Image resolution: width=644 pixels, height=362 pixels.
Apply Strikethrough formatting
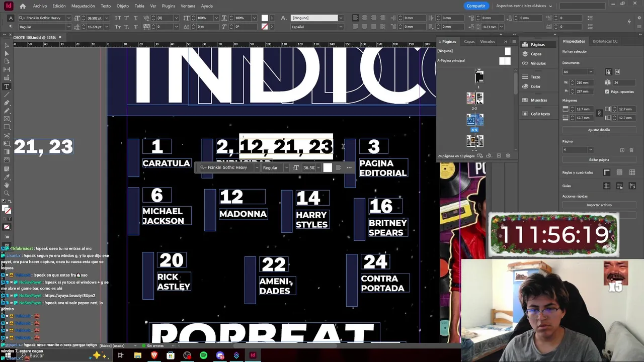(136, 27)
